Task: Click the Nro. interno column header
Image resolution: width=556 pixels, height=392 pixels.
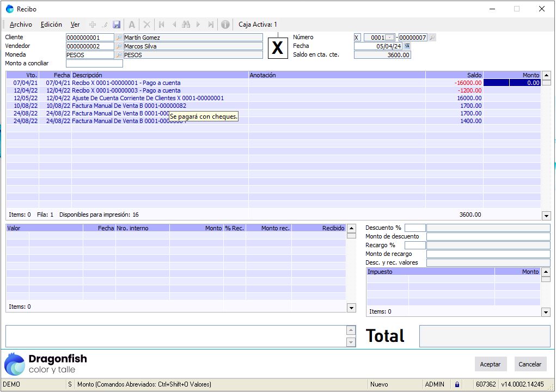Action: pyautogui.click(x=143, y=228)
